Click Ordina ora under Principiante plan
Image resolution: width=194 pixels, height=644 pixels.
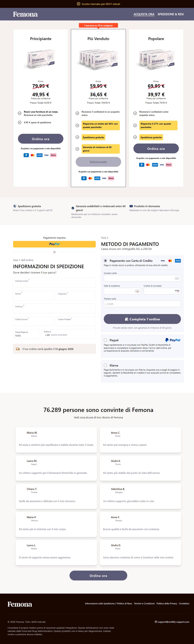tap(41, 139)
